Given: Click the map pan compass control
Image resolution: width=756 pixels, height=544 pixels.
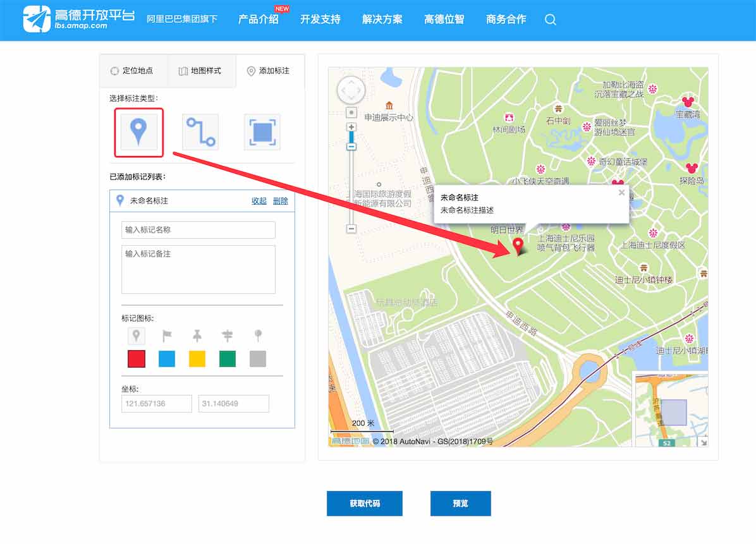Looking at the screenshot, I should [x=351, y=90].
